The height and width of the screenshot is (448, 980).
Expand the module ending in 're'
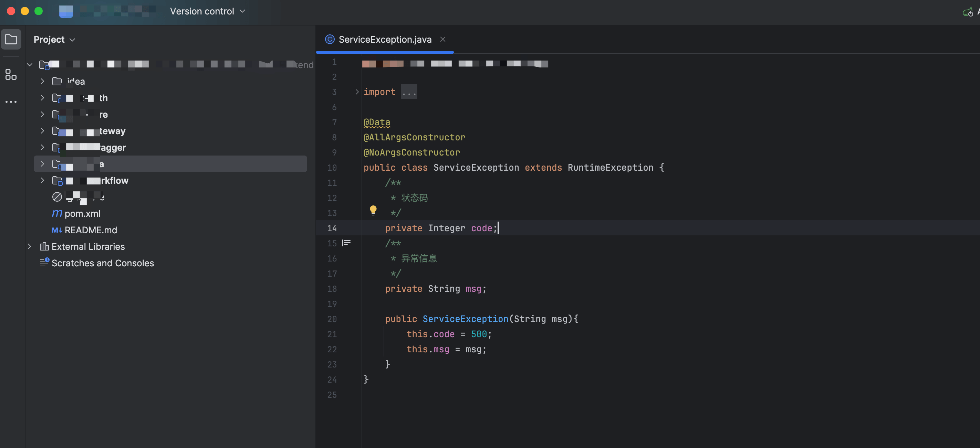42,114
